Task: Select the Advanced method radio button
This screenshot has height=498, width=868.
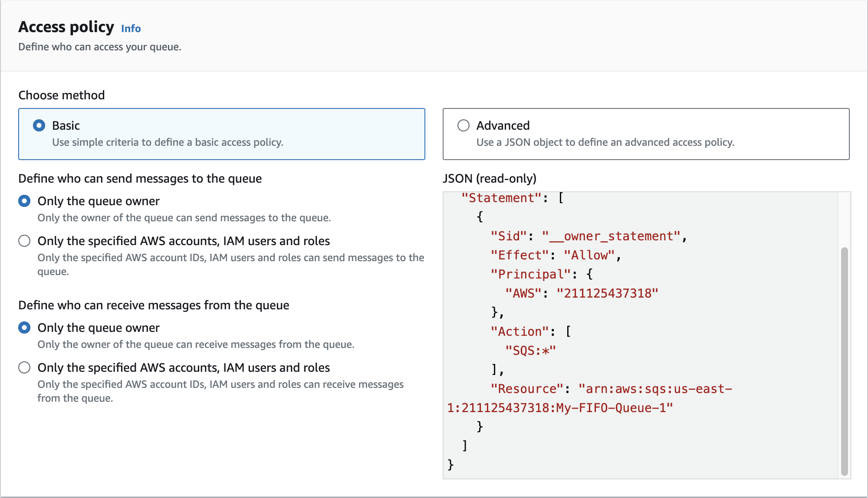Action: pos(464,125)
